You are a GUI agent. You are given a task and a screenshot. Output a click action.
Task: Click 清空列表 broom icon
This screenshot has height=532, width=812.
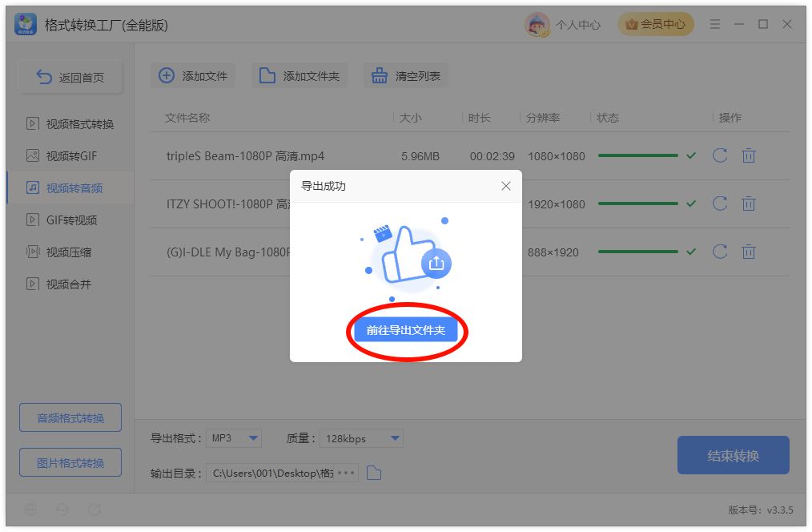[379, 75]
